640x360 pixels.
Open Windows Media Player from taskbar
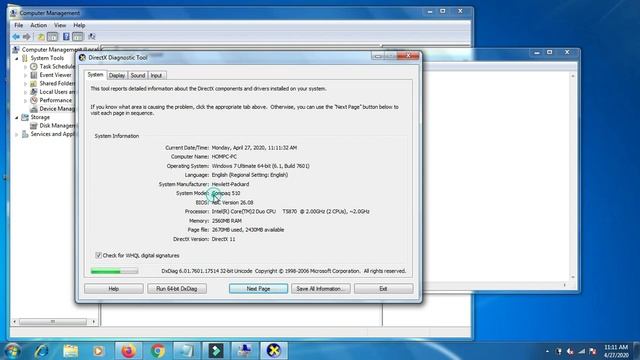99,351
